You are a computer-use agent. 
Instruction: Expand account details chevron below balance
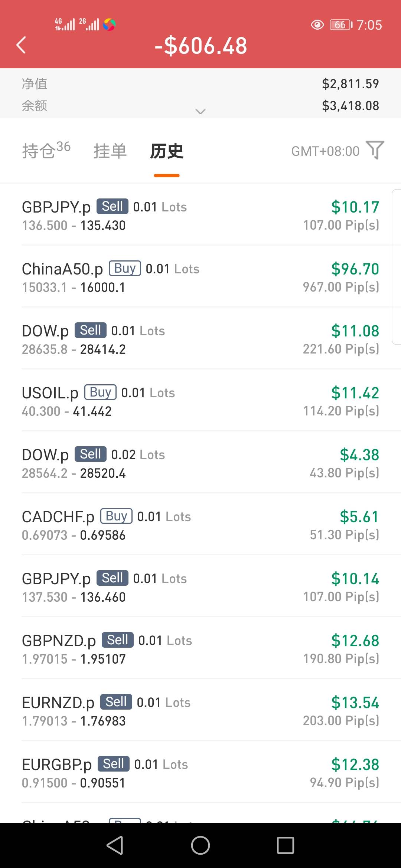pyautogui.click(x=200, y=111)
